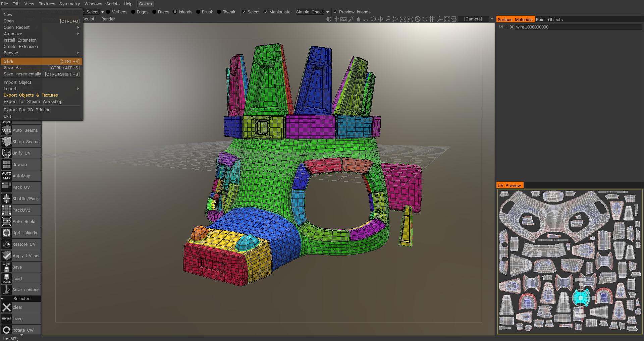Image resolution: width=644 pixels, height=341 pixels.
Task: Select the Vertices radio option
Action: pyautogui.click(x=108, y=12)
